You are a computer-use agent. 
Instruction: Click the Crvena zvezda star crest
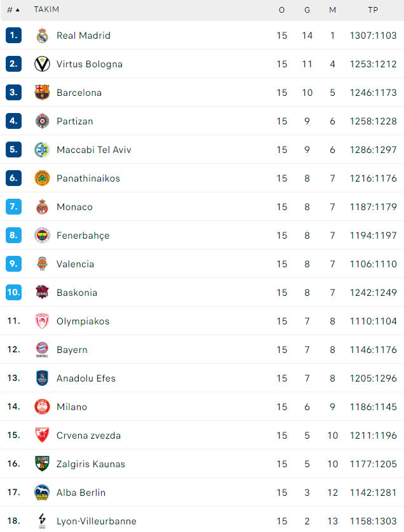(x=42, y=435)
